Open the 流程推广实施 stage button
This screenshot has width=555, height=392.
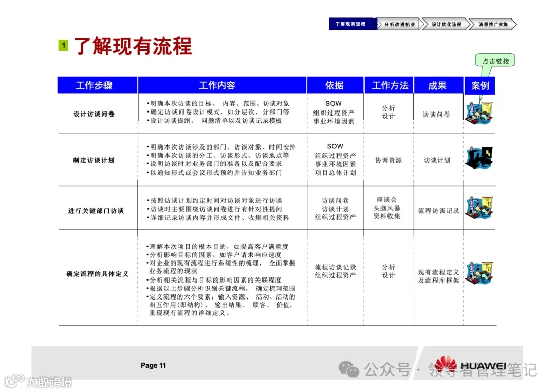(x=494, y=24)
